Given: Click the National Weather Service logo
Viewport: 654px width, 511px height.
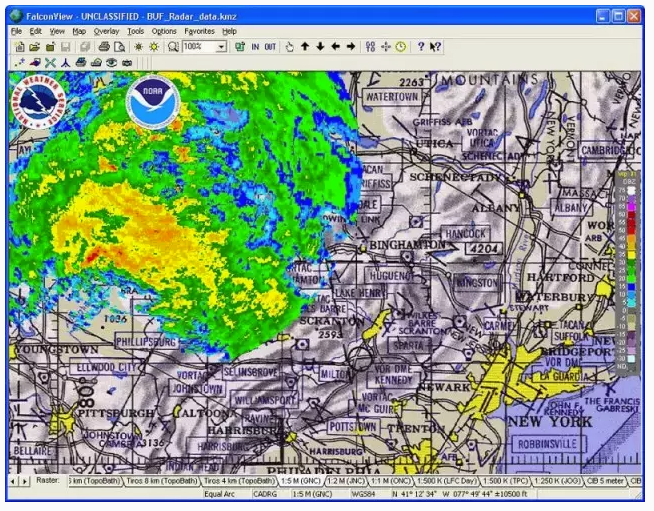Looking at the screenshot, I should point(38,103).
